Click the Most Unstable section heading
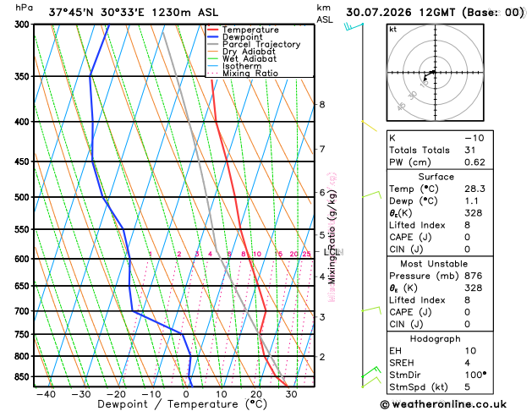The height and width of the screenshot is (411, 532). [x=434, y=264]
